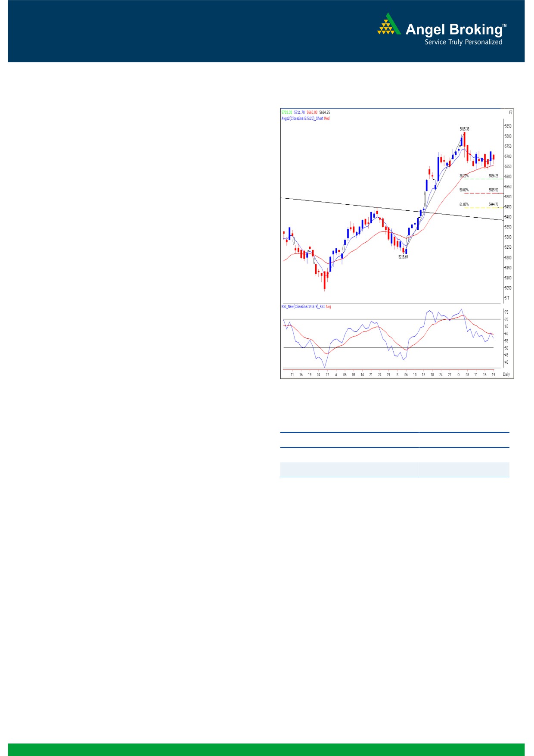
Task: Click the 70 level on RSI axis
Action: (x=506, y=319)
